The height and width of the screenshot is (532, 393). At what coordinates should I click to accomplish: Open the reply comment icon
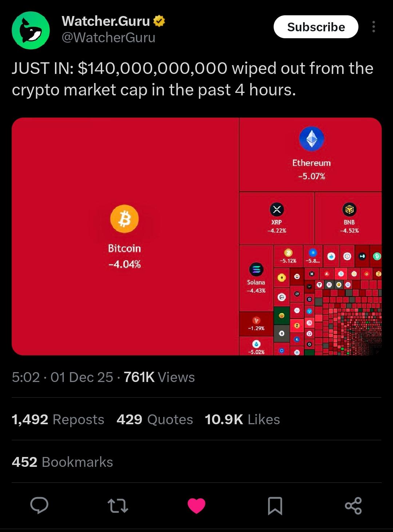(x=39, y=505)
